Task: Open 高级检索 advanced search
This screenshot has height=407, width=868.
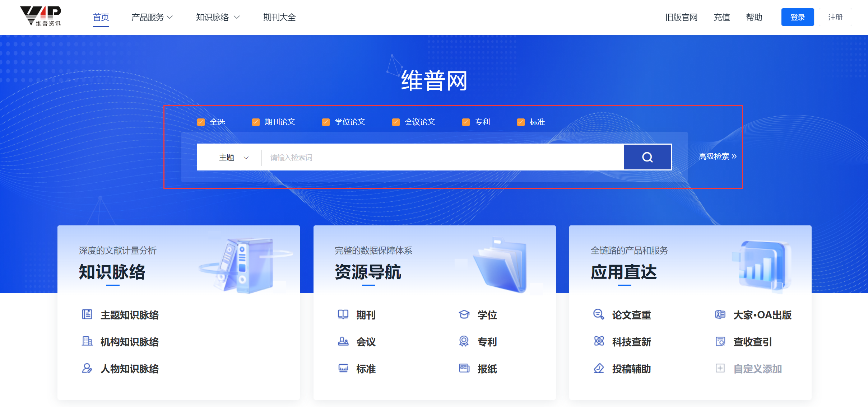Action: tap(718, 156)
